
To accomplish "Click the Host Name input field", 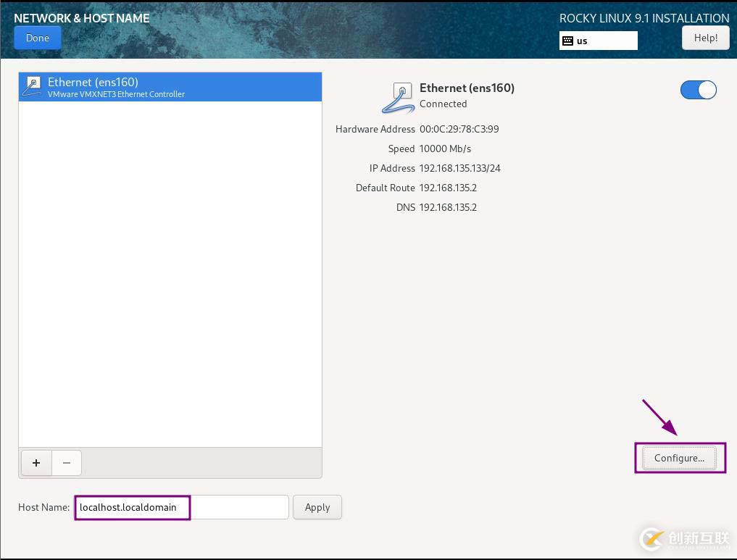I will [x=181, y=507].
